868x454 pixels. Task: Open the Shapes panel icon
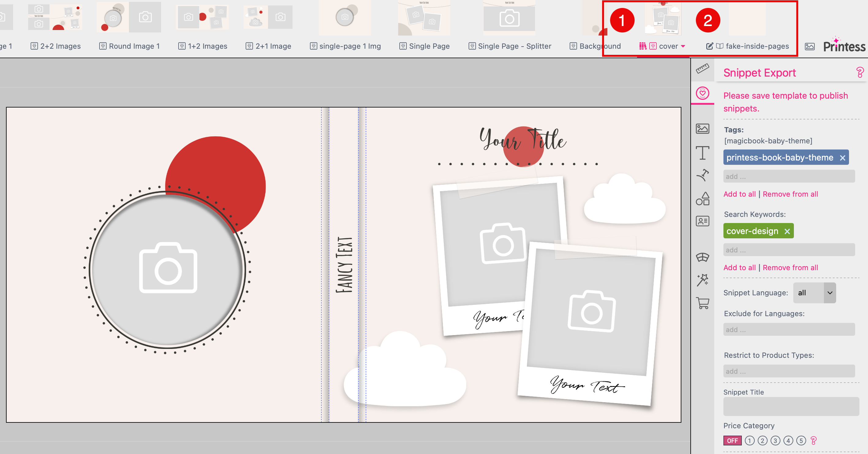pos(703,199)
